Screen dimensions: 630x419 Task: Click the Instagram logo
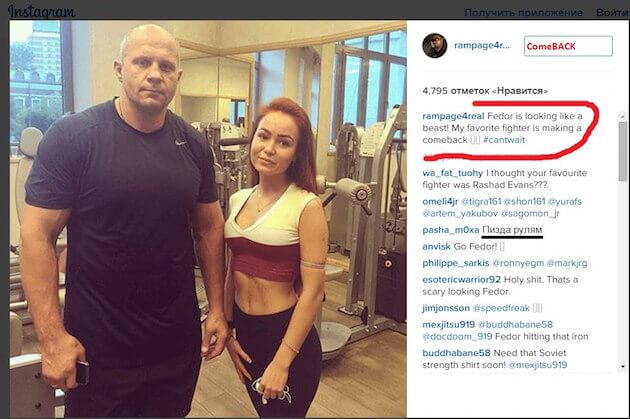pyautogui.click(x=41, y=11)
